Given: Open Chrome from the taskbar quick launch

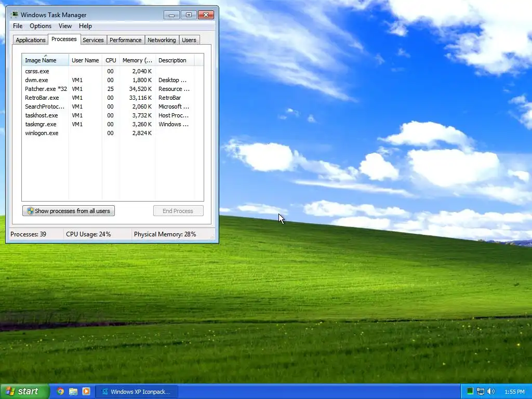Looking at the screenshot, I should point(60,391).
